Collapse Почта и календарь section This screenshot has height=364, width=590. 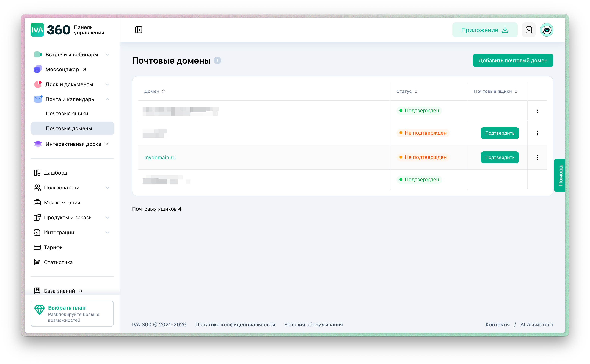pos(107,99)
